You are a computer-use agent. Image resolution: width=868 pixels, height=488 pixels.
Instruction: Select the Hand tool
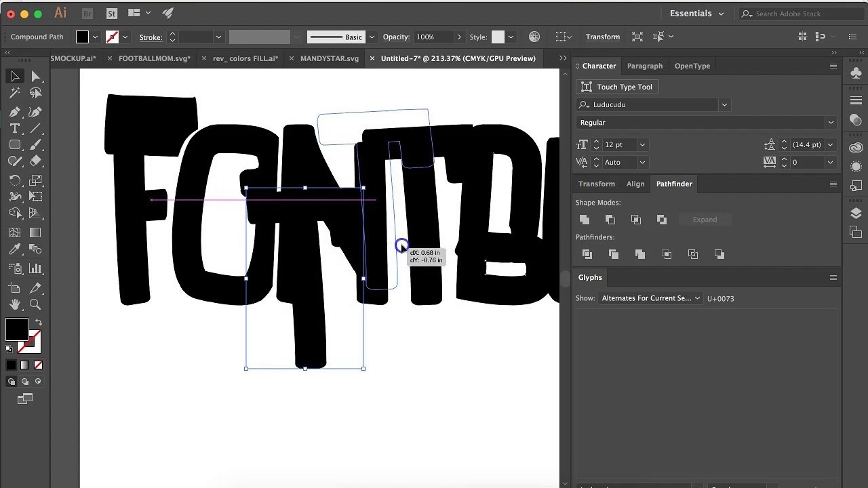pos(15,304)
